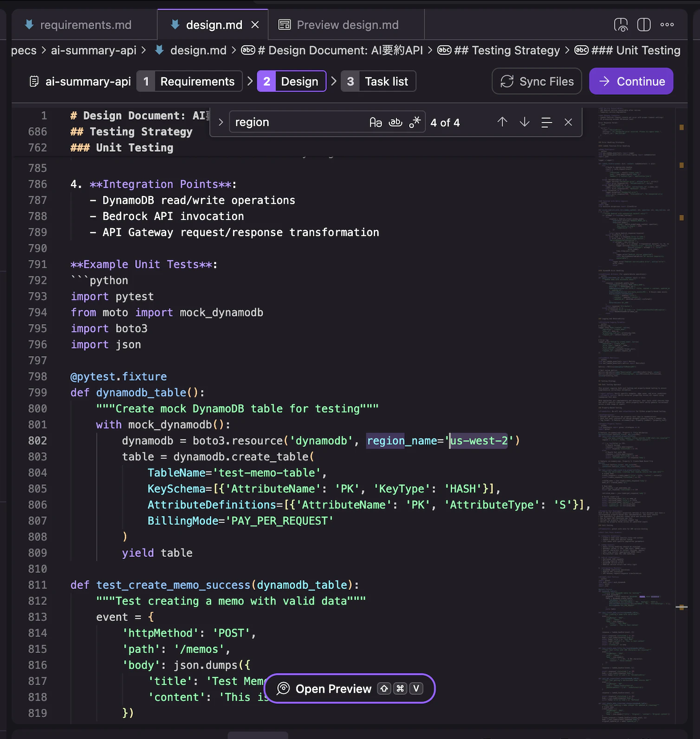Click the "4 of 4" match count

445,123
